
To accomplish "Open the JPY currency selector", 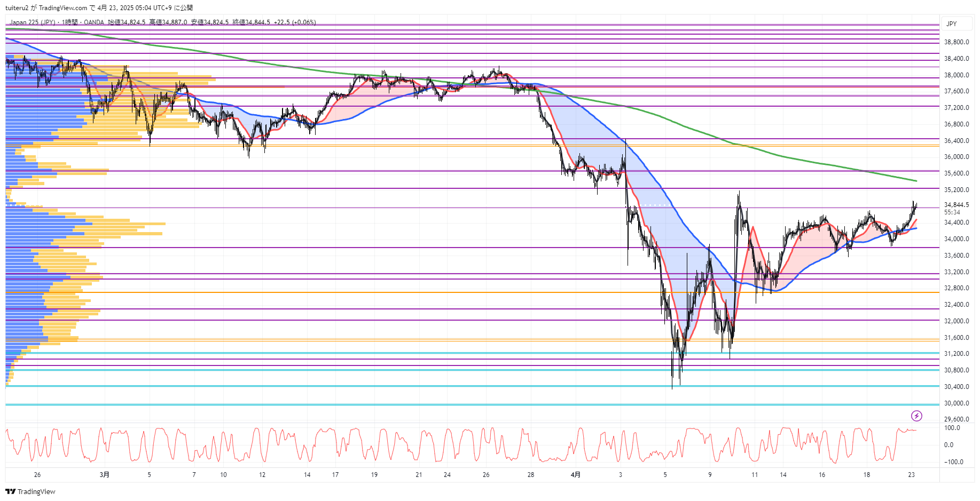I will point(952,23).
